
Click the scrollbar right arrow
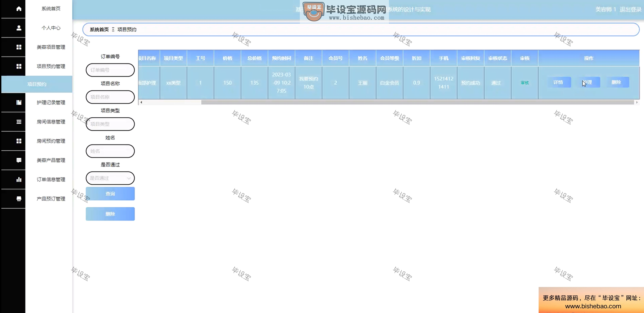(637, 102)
